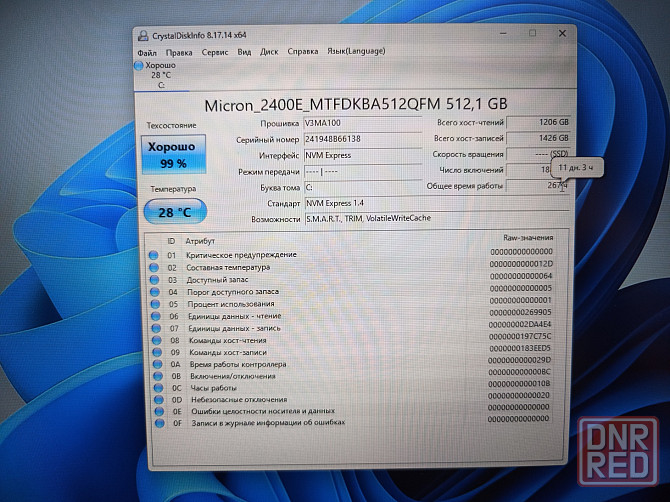Click status circle of Составная температура row
The width and height of the screenshot is (670, 502).
[154, 268]
